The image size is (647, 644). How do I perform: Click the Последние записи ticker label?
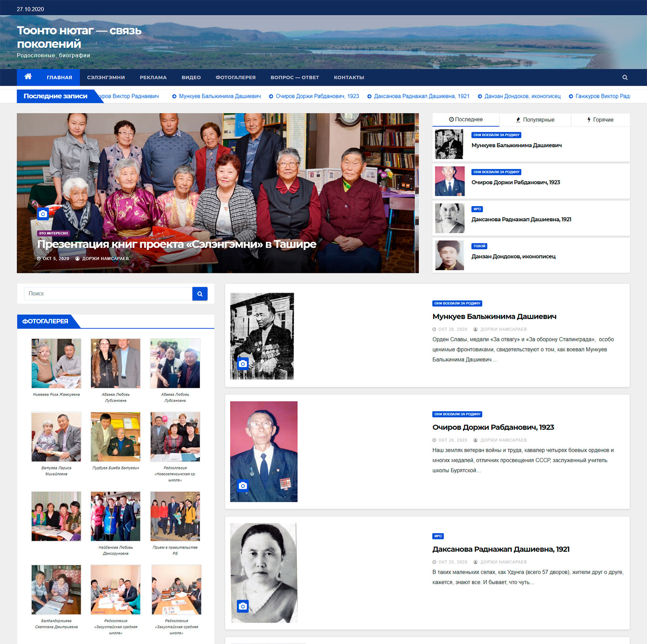(55, 96)
